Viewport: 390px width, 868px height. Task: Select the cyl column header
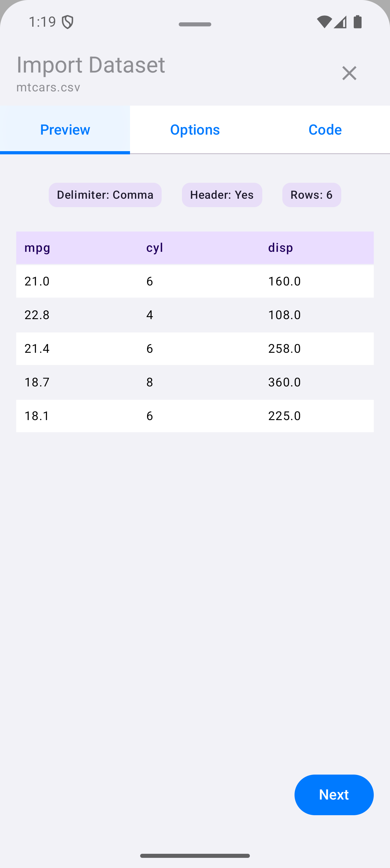[x=155, y=248]
